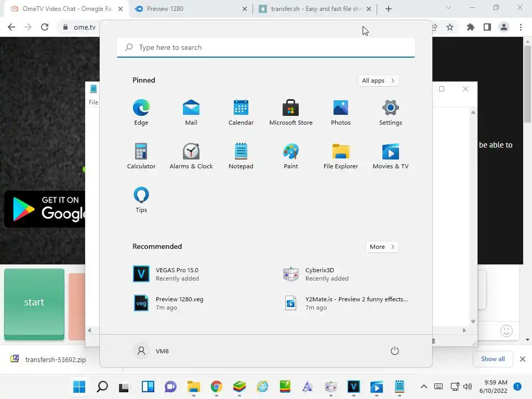Click the power button in Start menu
Viewport: 532px width, 399px height.
pyautogui.click(x=395, y=351)
